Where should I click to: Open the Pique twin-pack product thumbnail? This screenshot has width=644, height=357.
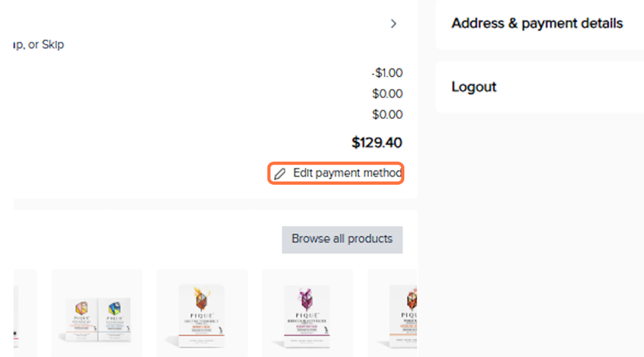(x=97, y=313)
